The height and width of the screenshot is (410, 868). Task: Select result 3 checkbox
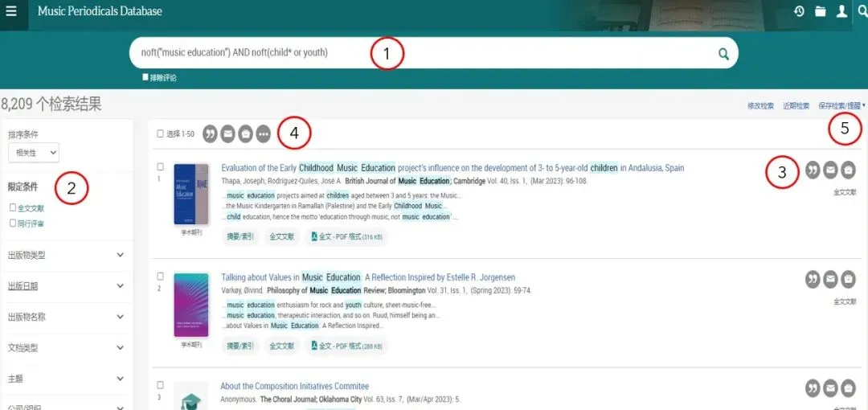coord(160,384)
